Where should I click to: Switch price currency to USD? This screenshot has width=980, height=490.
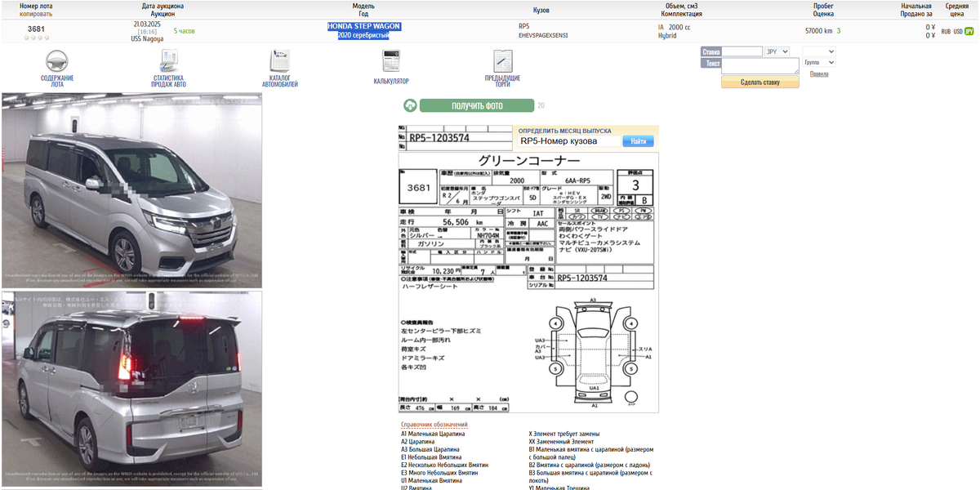pos(958,31)
